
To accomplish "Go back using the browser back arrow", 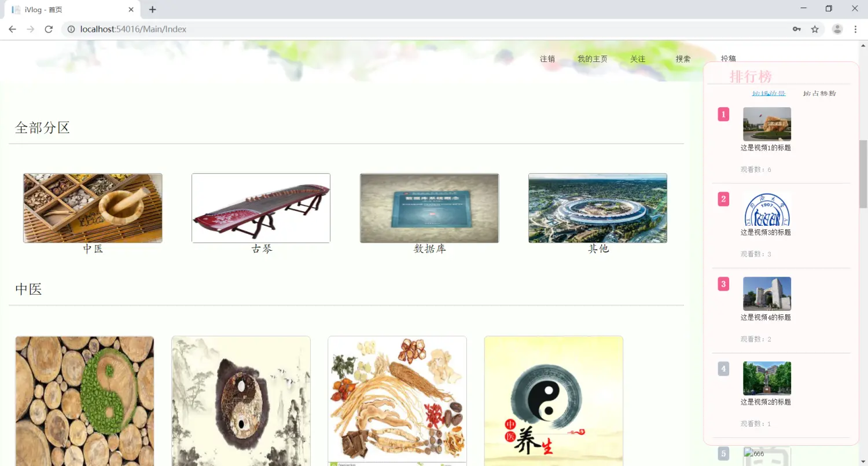I will pos(12,29).
